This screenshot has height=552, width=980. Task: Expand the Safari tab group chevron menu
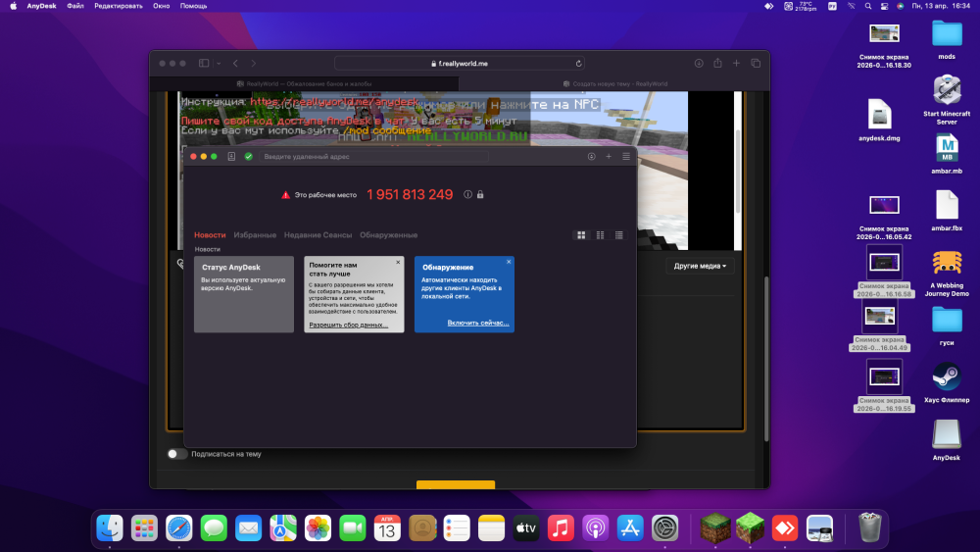coord(219,63)
